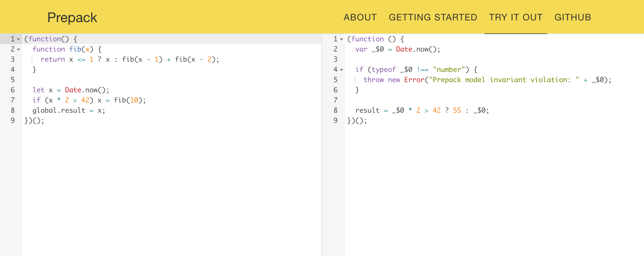Click the closing '})();' on input line 9
The width and height of the screenshot is (644, 256).
[34, 121]
